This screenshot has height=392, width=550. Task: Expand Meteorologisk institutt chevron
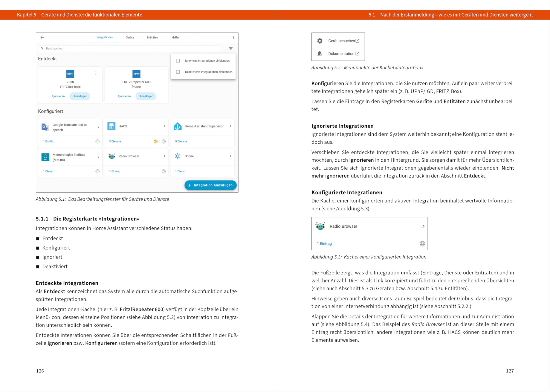(x=98, y=157)
